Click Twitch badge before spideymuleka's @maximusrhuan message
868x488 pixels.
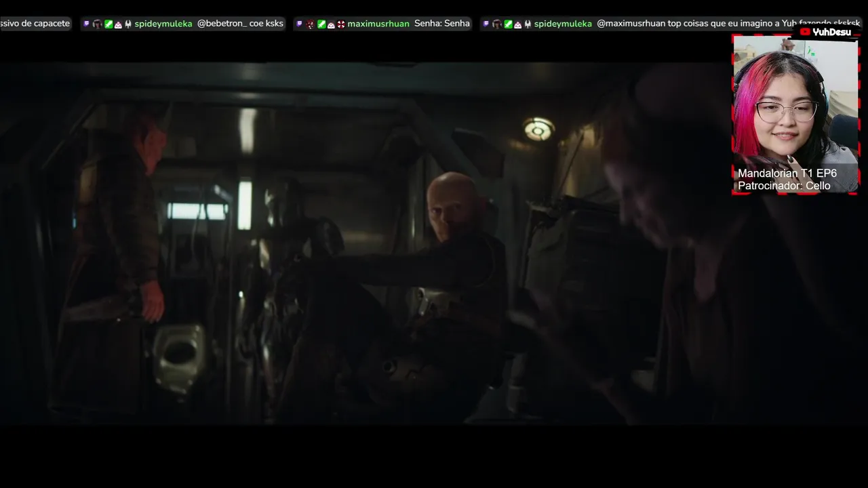coord(486,24)
